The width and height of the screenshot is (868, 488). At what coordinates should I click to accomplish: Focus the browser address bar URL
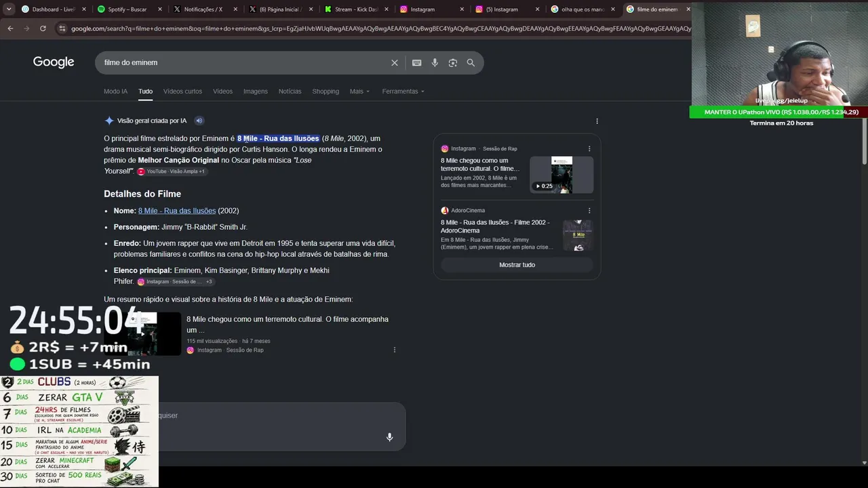(380, 28)
